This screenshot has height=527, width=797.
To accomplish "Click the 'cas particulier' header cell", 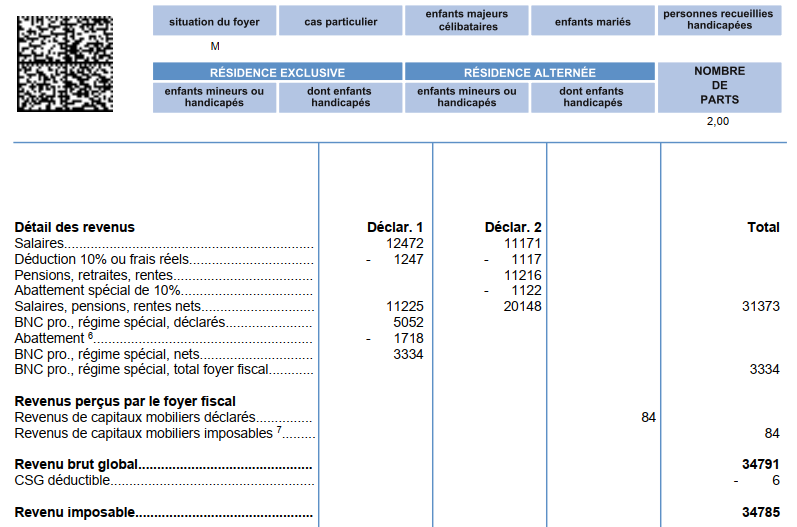I will 341,21.
